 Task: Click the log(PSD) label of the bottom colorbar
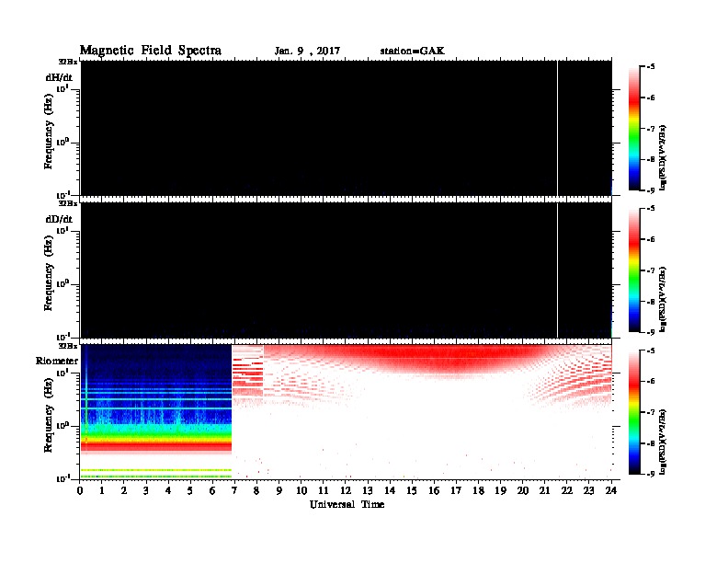[663, 442]
